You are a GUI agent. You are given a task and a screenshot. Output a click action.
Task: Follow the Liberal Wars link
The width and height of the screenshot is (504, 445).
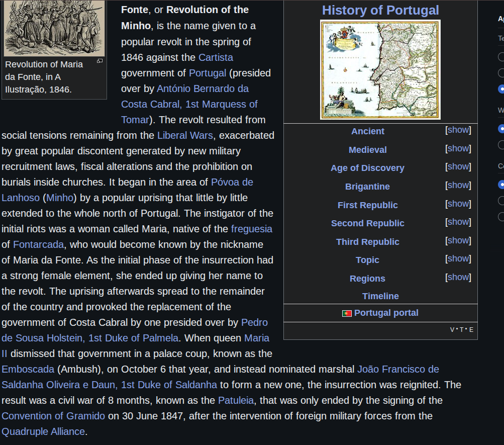[185, 135]
